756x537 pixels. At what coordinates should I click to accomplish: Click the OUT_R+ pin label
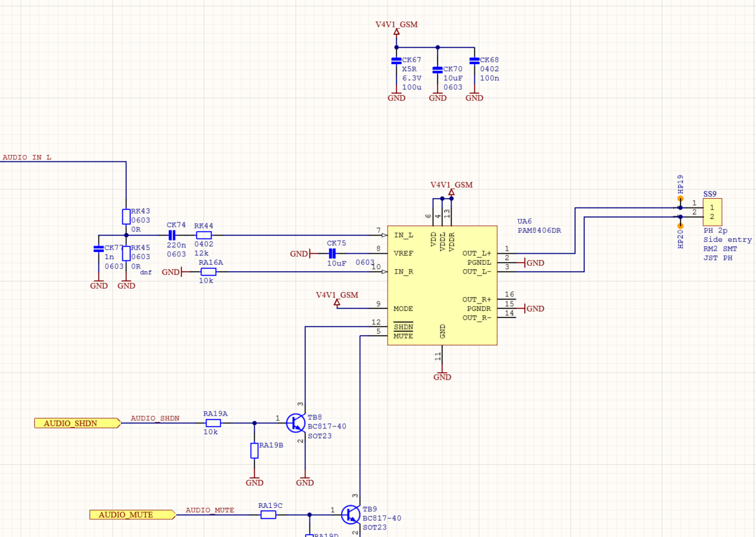click(477, 300)
